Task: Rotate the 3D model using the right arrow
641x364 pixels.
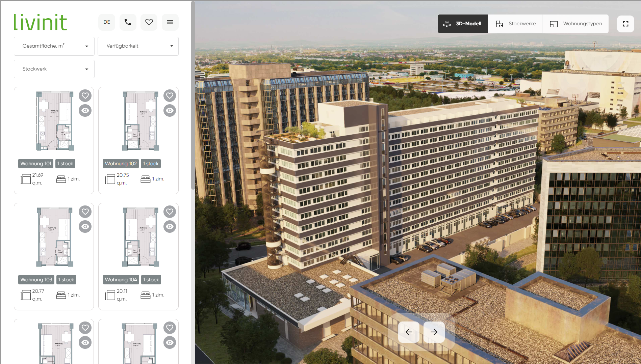Action: tap(434, 332)
